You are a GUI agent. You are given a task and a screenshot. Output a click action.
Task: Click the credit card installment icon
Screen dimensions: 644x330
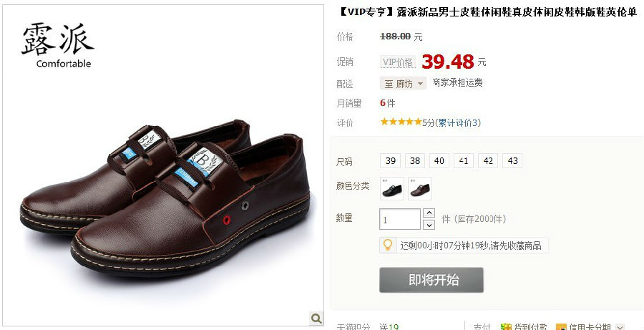[x=561, y=327]
